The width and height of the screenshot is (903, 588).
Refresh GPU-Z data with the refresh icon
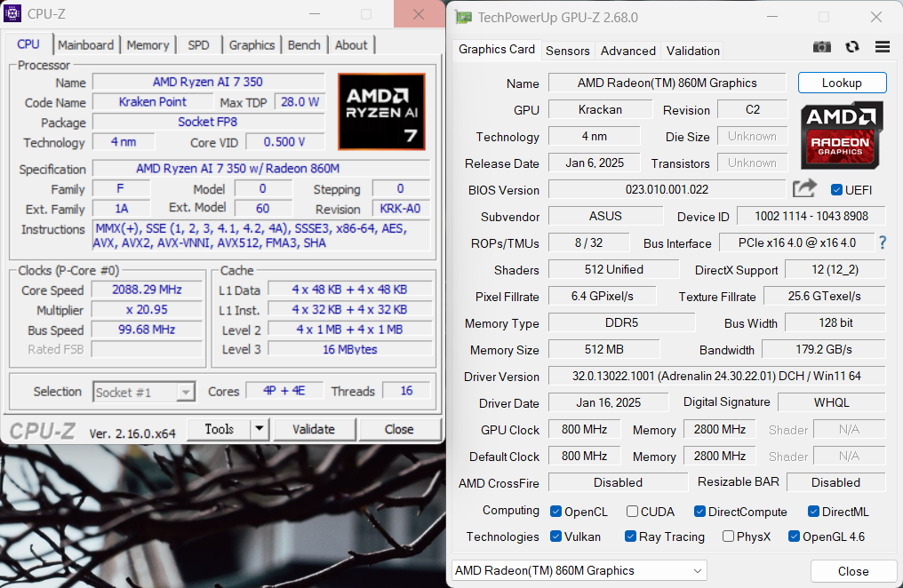click(852, 47)
